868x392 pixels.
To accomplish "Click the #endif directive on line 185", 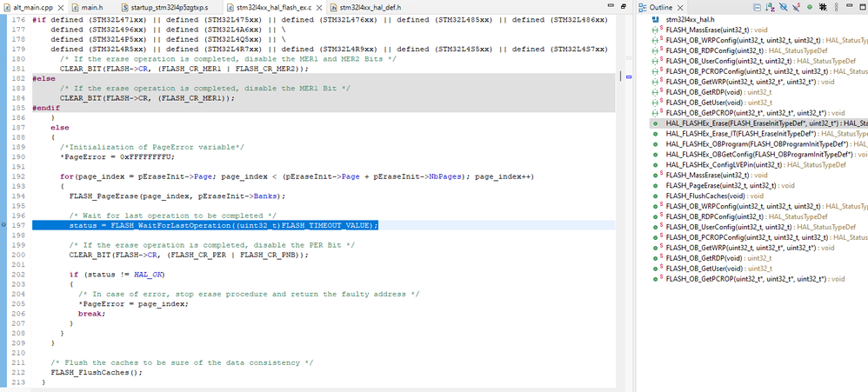I will [46, 108].
